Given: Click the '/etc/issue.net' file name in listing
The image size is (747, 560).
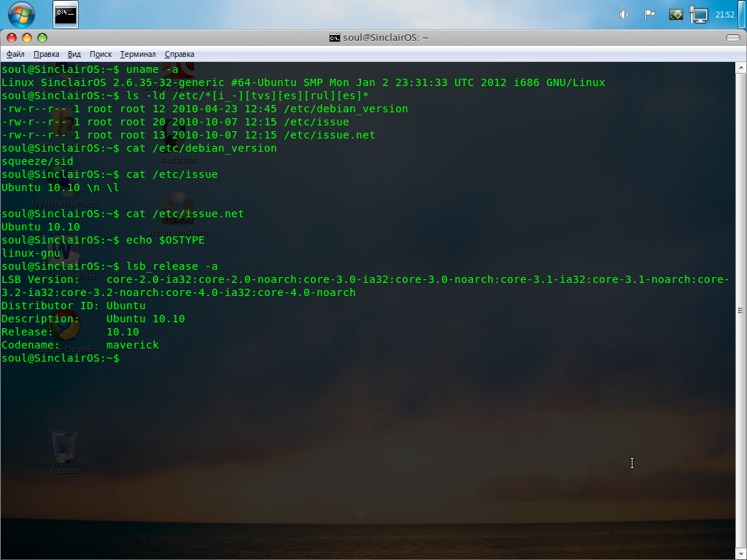Looking at the screenshot, I should point(329,135).
